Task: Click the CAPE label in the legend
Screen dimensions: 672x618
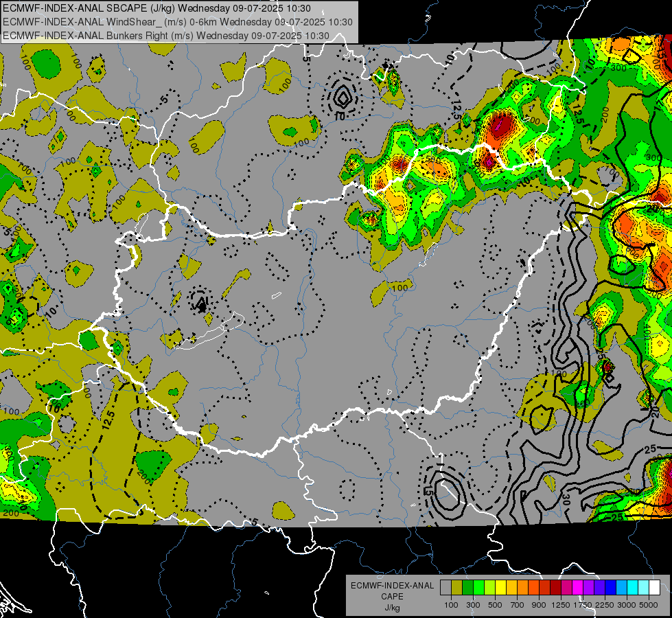Action: point(392,597)
